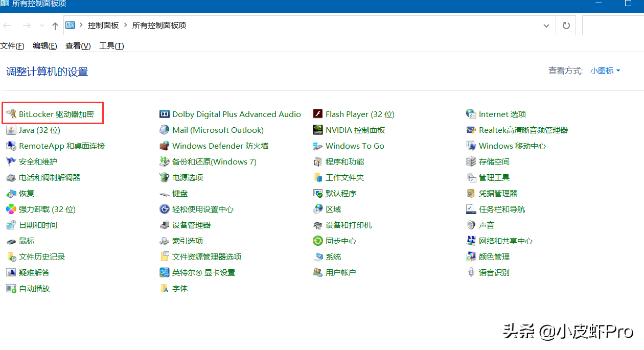Open the 强力卸载 (32 位) colorful icon

click(11, 209)
